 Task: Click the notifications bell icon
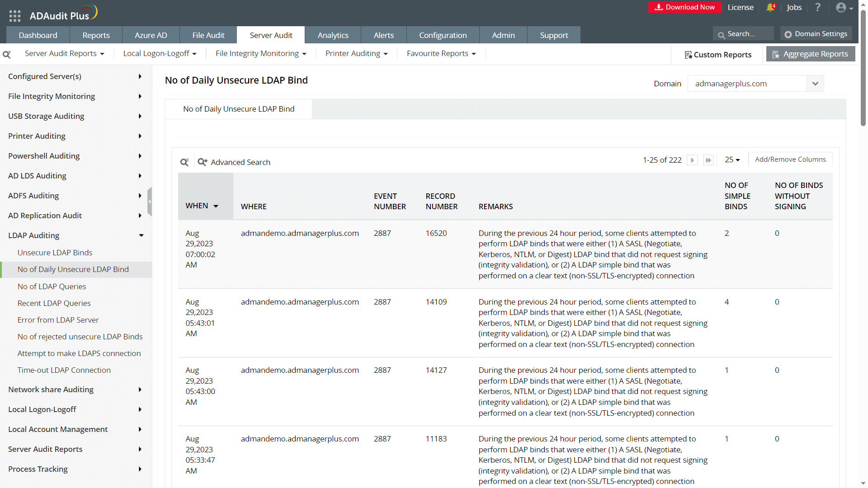(770, 8)
